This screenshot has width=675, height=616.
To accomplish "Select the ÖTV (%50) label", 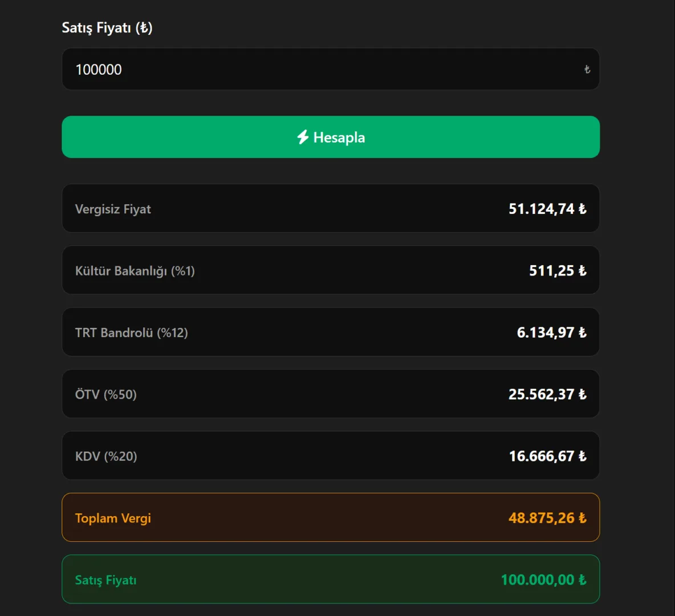I will click(x=106, y=395).
